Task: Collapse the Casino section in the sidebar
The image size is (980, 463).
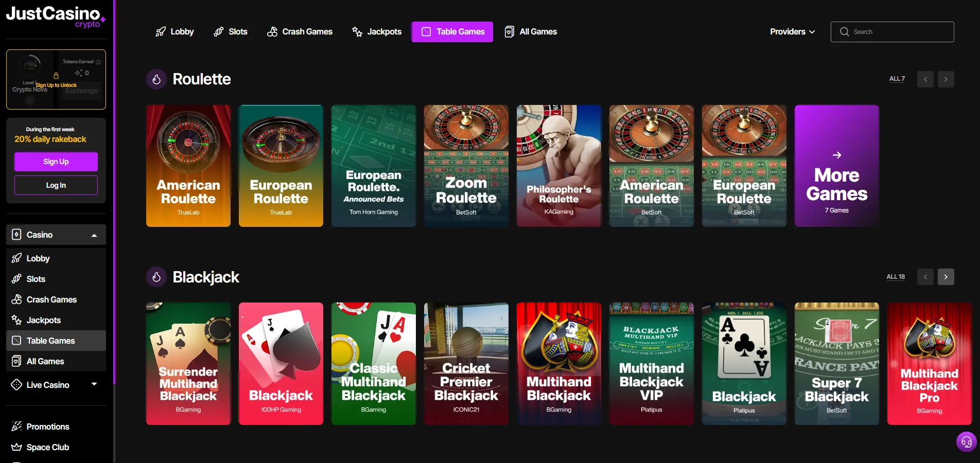Action: [x=94, y=235]
